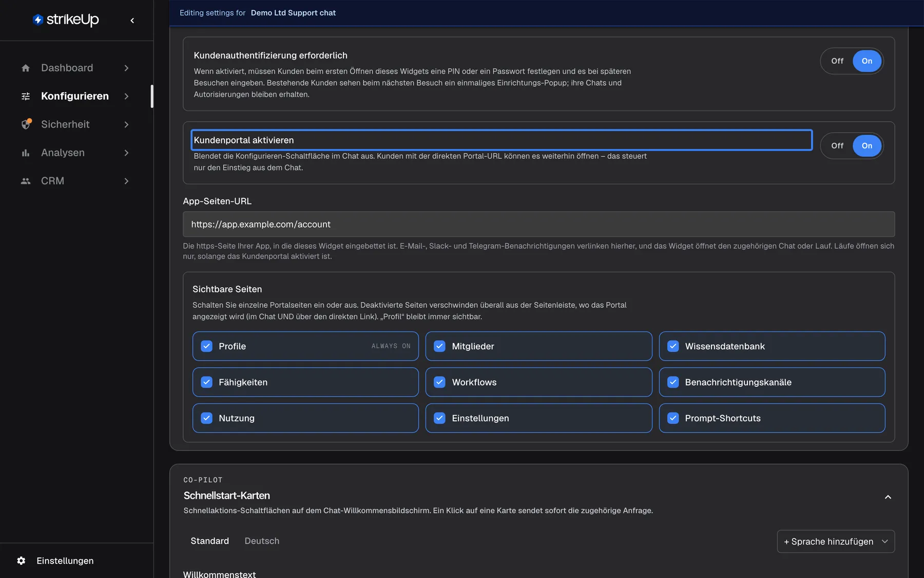Expand the Sicherheit chevron
Viewport: 924px width, 578px height.
pyautogui.click(x=126, y=124)
